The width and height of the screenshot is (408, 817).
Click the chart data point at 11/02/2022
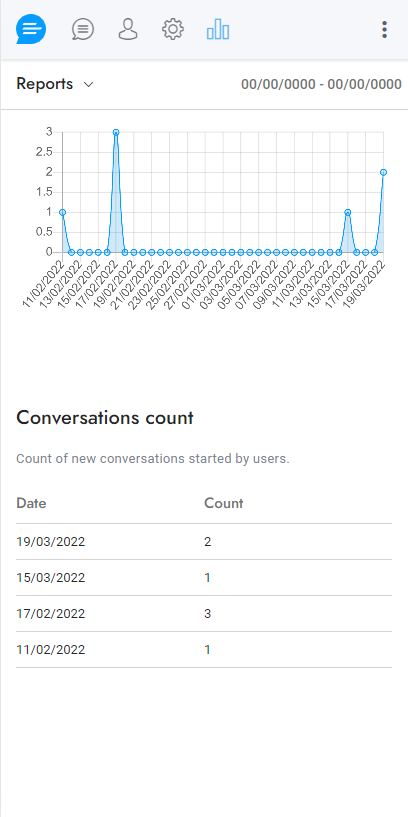pyautogui.click(x=63, y=212)
